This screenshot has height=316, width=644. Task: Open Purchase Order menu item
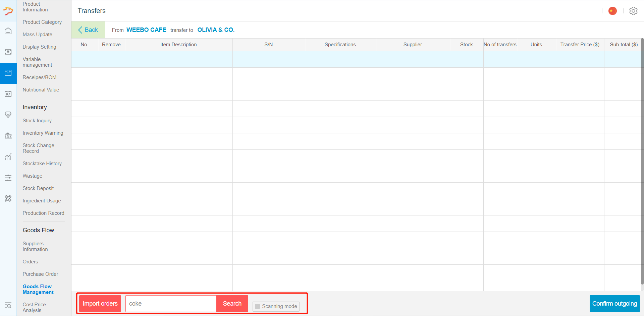(41, 274)
